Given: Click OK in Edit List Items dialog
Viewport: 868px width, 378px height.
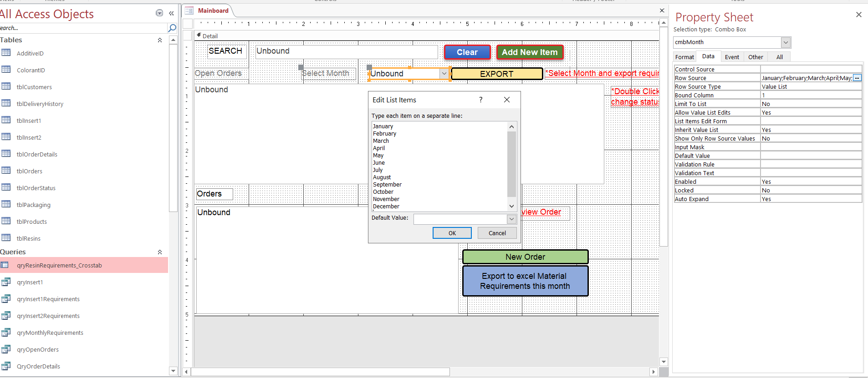Looking at the screenshot, I should [x=452, y=233].
